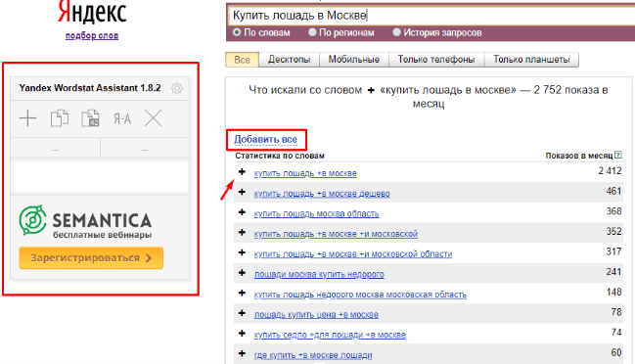
Task: Open link ending "+и московской области"
Action: point(353,254)
